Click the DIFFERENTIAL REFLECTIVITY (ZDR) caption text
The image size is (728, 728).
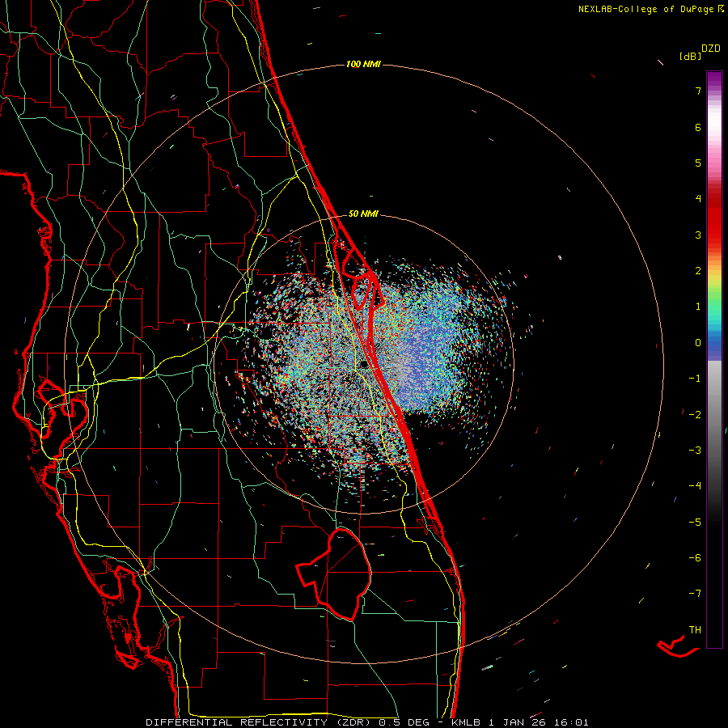pos(261,722)
